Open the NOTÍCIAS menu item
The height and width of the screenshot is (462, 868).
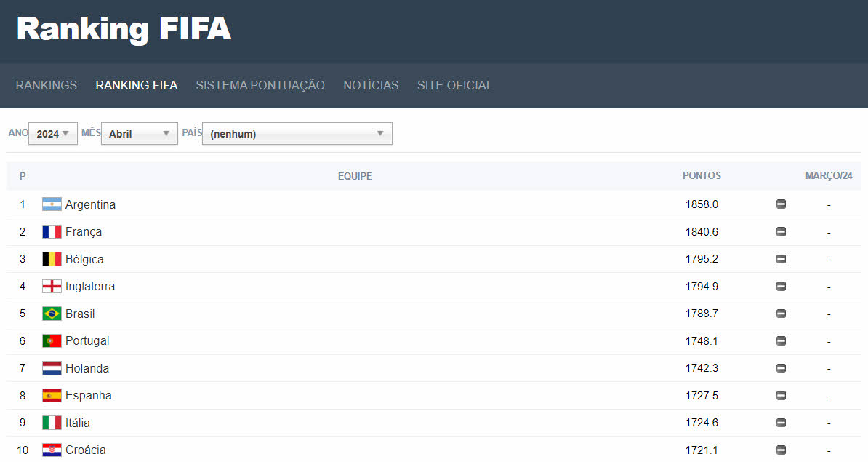pos(371,85)
